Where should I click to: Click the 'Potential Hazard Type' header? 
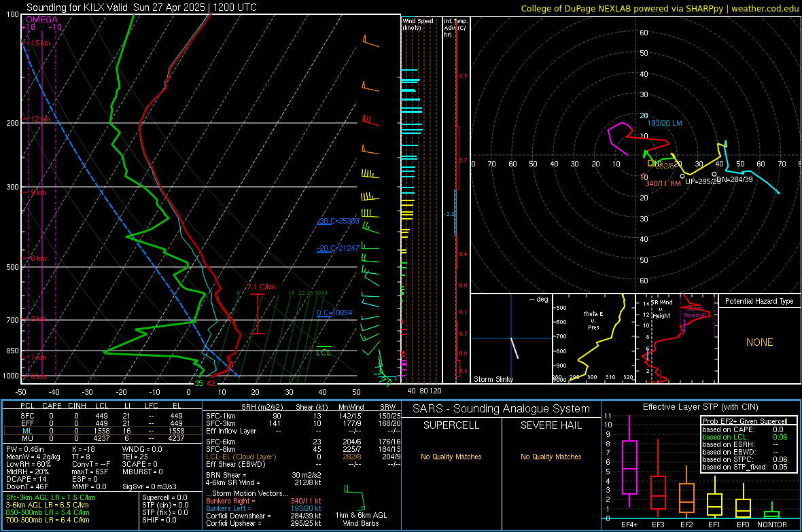(x=760, y=301)
